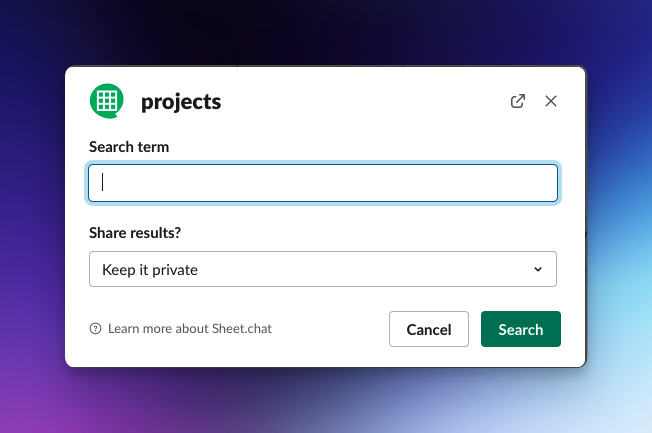Click the green Sheet.chat spreadsheet icon
652x433 pixels.
point(107,101)
